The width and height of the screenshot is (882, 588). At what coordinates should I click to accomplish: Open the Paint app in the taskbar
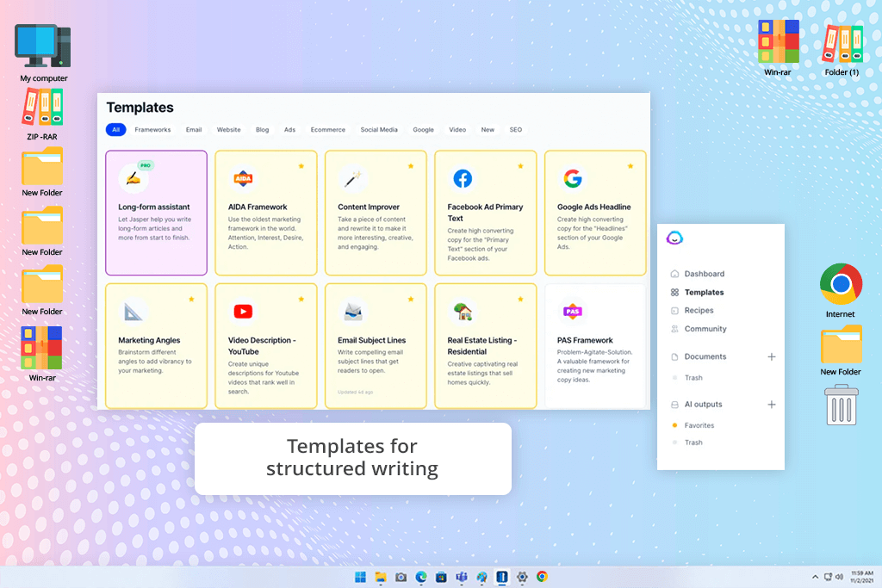(x=481, y=577)
